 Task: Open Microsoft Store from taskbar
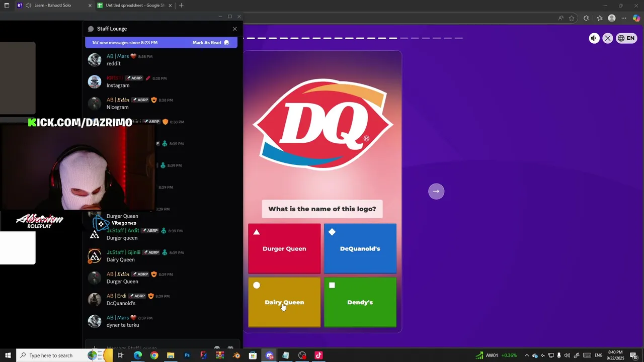pyautogui.click(x=253, y=355)
